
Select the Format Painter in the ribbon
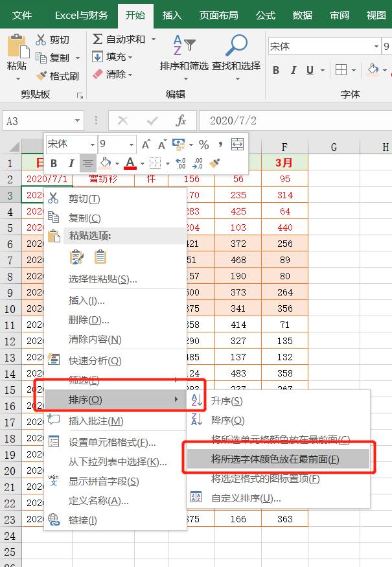58,76
